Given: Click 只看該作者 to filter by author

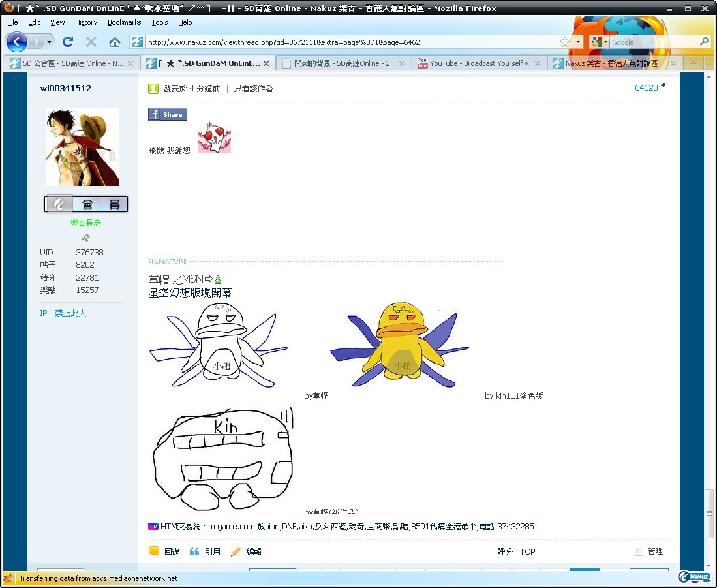Looking at the screenshot, I should coord(253,88).
